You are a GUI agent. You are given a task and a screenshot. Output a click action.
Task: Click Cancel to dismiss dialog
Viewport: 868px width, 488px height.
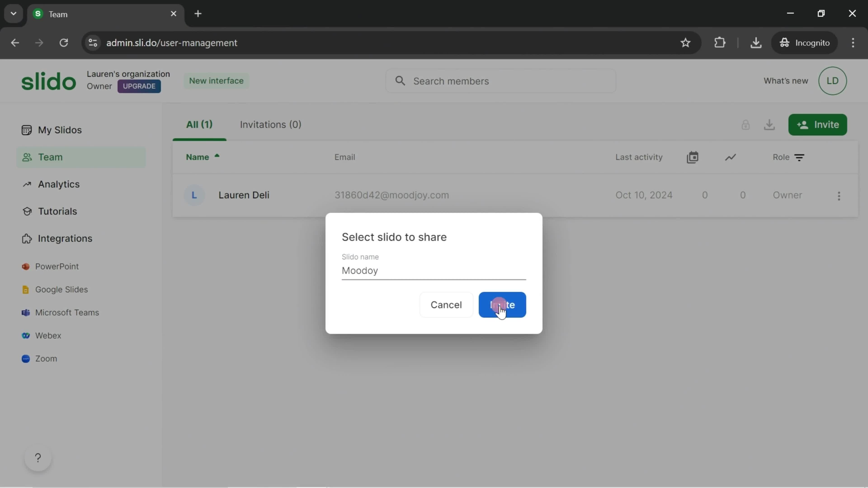446,305
